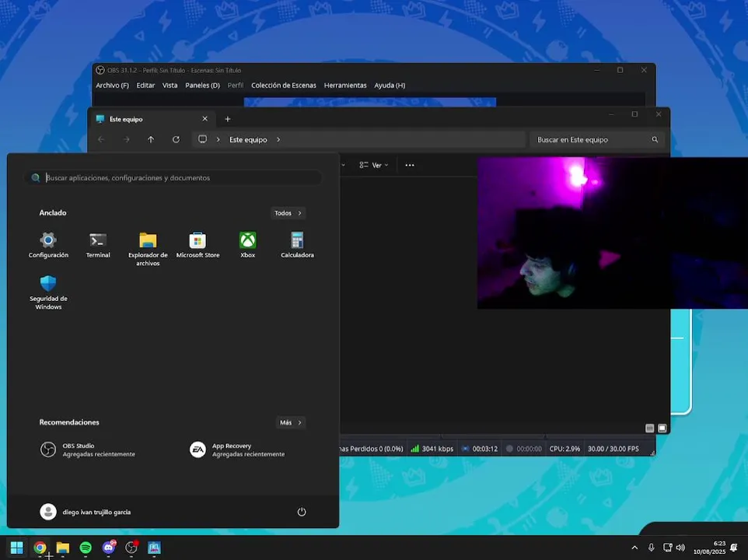Switch Explorer to large icons view
The width and height of the screenshot is (748, 560).
click(662, 429)
